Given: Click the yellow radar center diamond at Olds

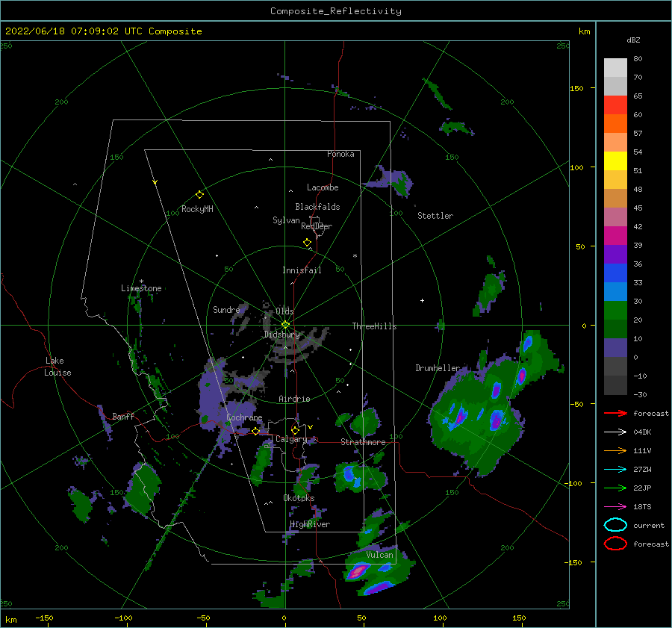Looking at the screenshot, I should pos(285,325).
